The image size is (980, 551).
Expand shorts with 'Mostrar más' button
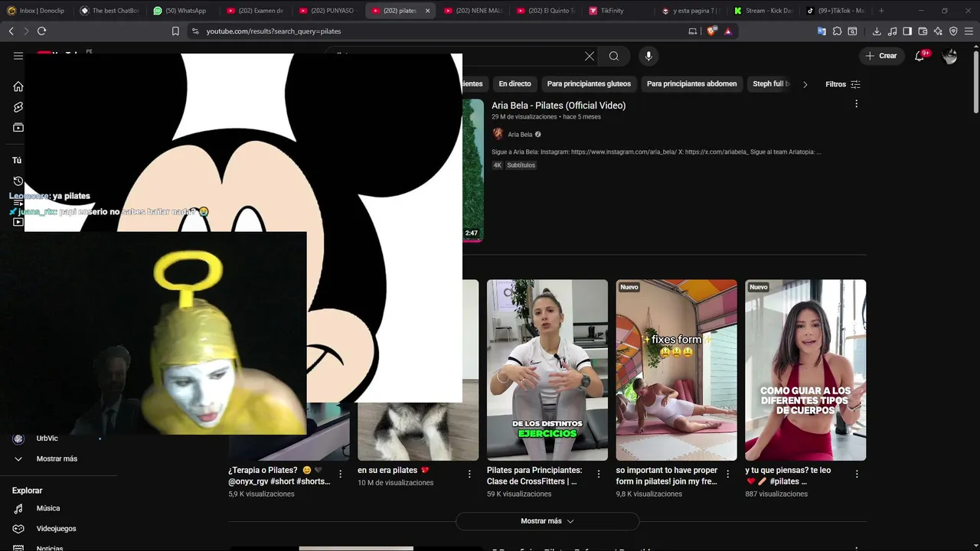point(547,521)
